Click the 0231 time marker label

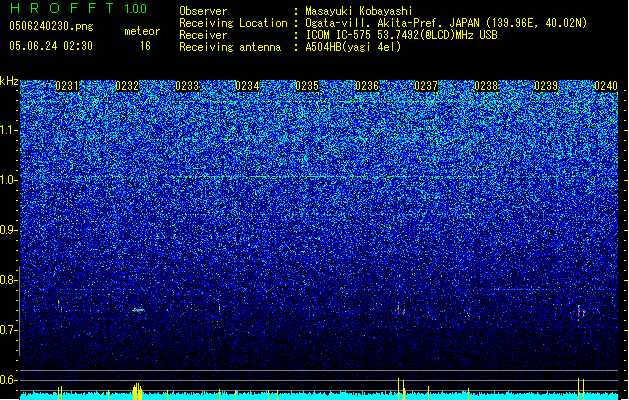point(67,86)
